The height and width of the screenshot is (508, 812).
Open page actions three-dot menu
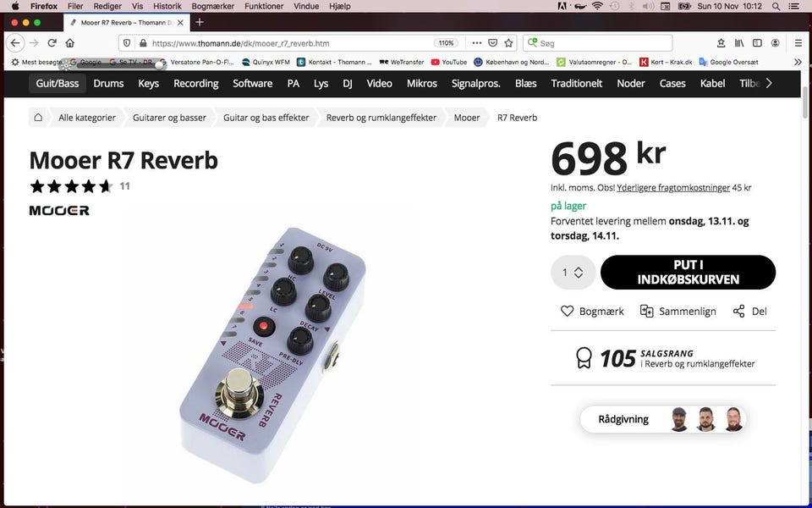476,43
